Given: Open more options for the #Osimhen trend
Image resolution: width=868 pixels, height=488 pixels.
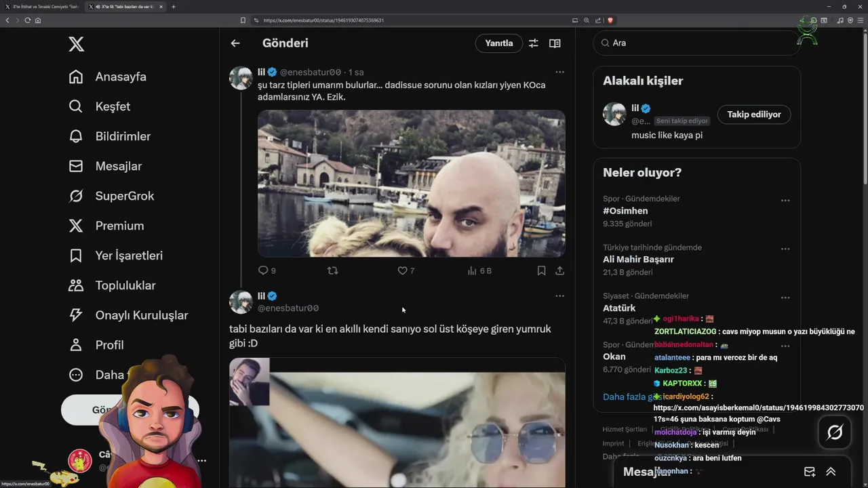Looking at the screenshot, I should (785, 201).
